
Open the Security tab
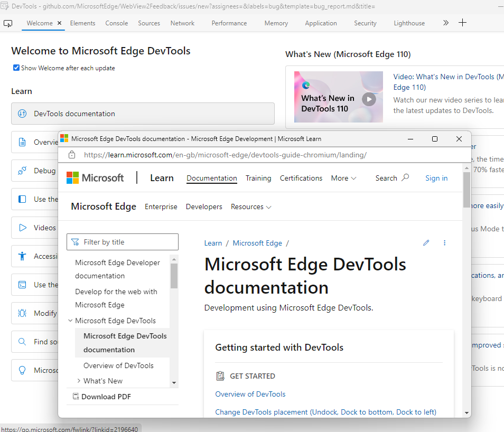365,23
